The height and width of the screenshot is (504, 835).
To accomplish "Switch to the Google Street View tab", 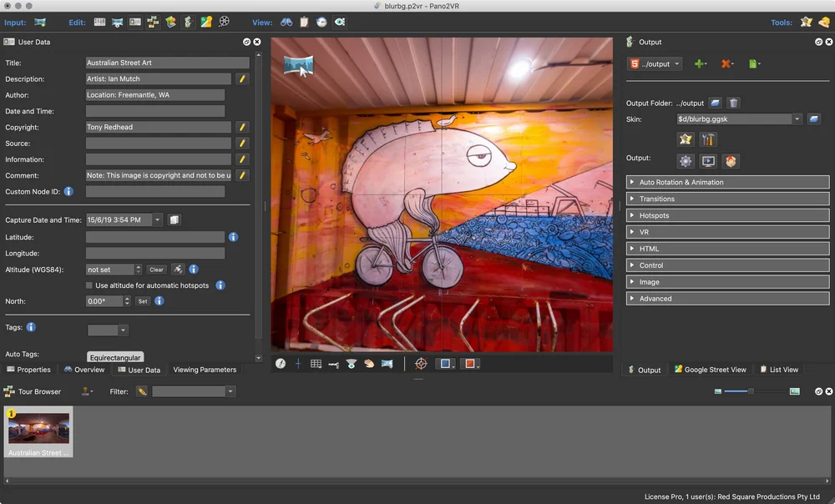I will point(710,370).
